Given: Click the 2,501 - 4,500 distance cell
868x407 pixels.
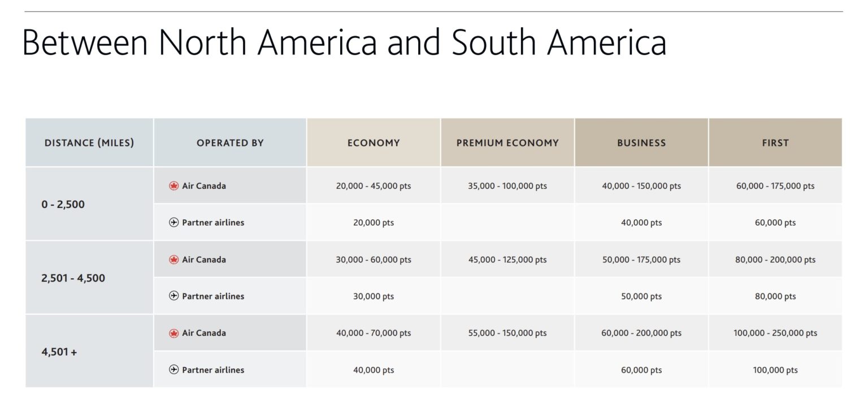Looking at the screenshot, I should (89, 278).
